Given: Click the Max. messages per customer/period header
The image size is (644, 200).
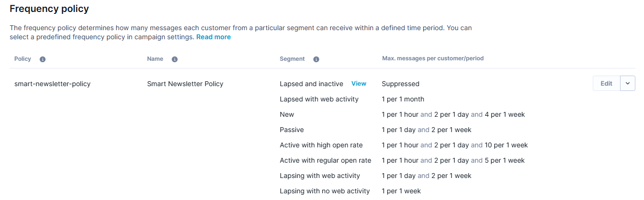Looking at the screenshot, I should click(433, 58).
